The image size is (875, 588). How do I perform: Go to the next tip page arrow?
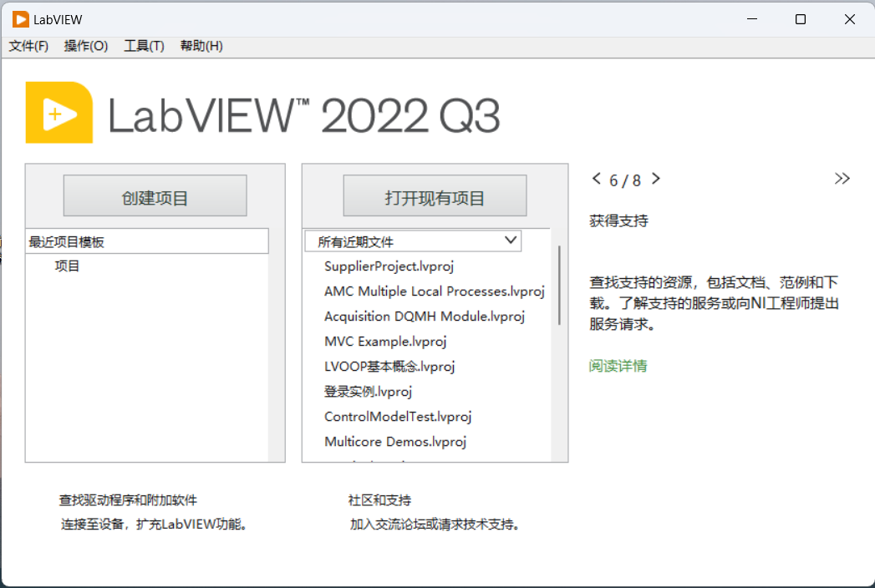(x=656, y=179)
